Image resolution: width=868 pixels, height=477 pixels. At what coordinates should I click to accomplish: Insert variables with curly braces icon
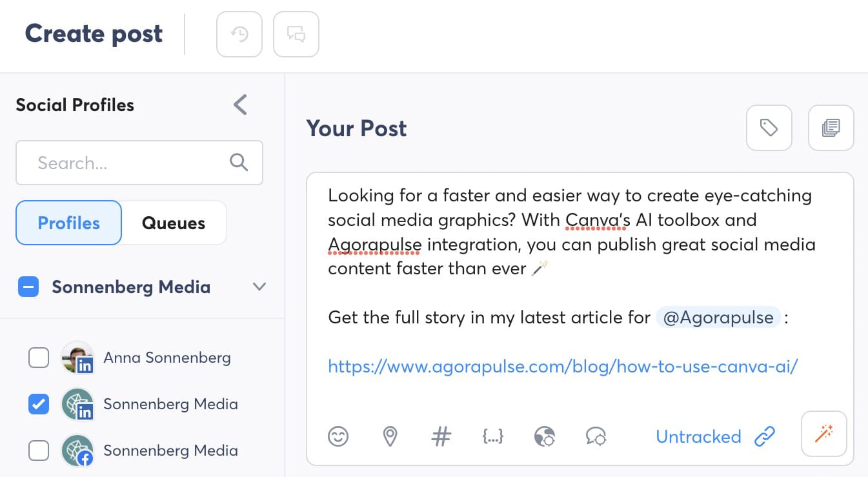pos(493,437)
